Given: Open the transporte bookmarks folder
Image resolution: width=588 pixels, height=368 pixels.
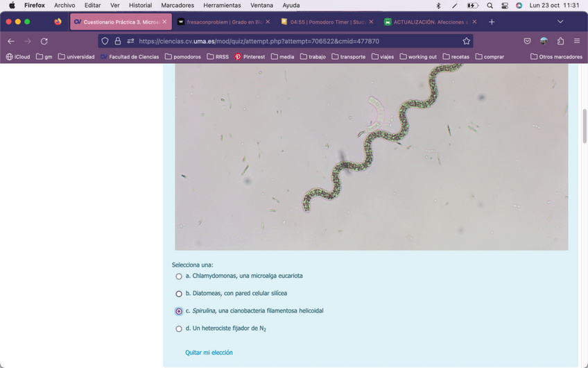Looking at the screenshot, I should coord(348,57).
